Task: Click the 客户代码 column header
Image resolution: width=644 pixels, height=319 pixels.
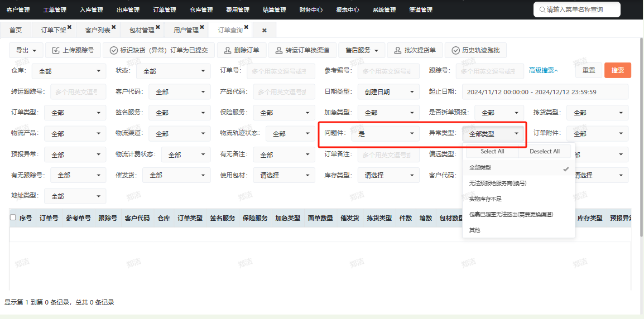Action: pyautogui.click(x=137, y=218)
